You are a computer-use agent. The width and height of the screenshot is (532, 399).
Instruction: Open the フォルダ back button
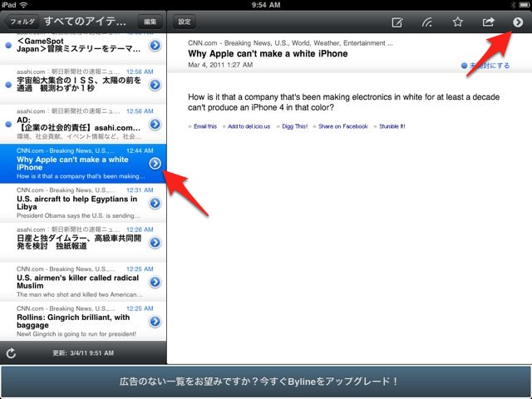tap(21, 22)
